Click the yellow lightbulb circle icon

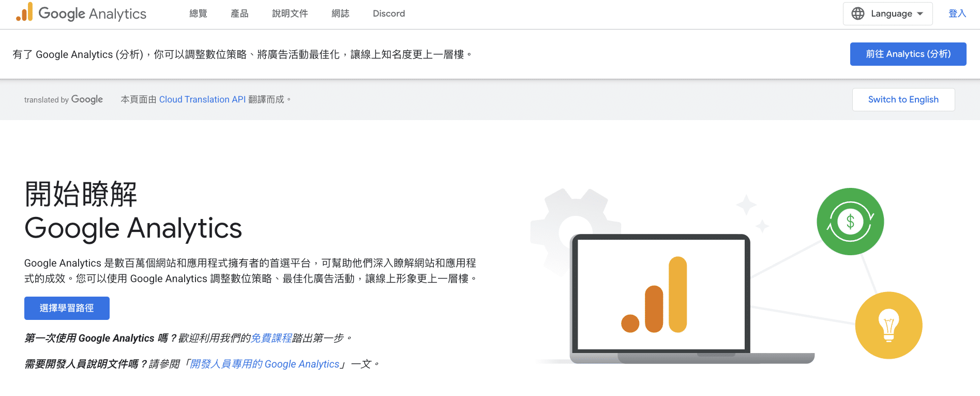pyautogui.click(x=888, y=326)
